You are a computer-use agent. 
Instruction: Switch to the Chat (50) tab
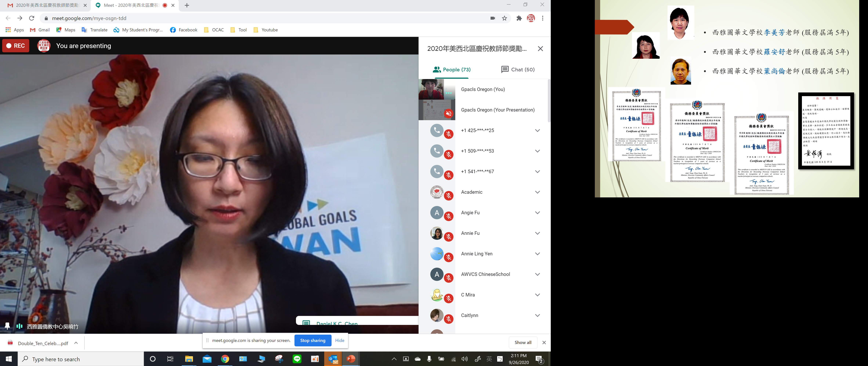(x=518, y=69)
